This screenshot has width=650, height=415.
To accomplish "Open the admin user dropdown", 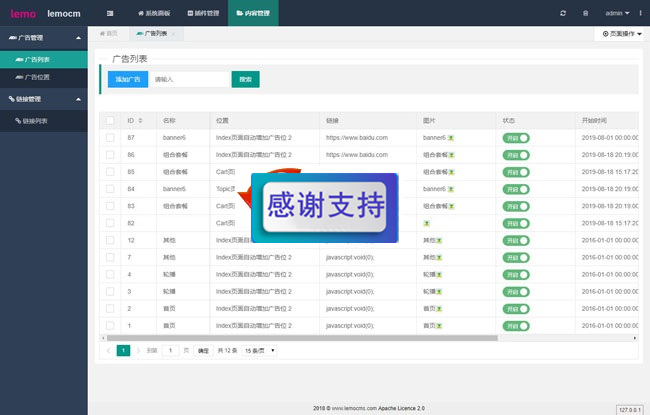I will (617, 13).
